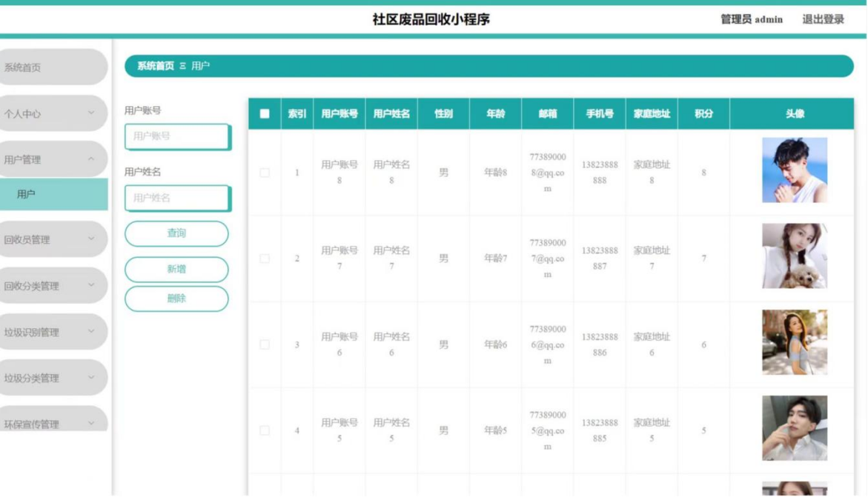Open 回收分类管理 sidebar menu
The height and width of the screenshot is (497, 868).
point(53,286)
